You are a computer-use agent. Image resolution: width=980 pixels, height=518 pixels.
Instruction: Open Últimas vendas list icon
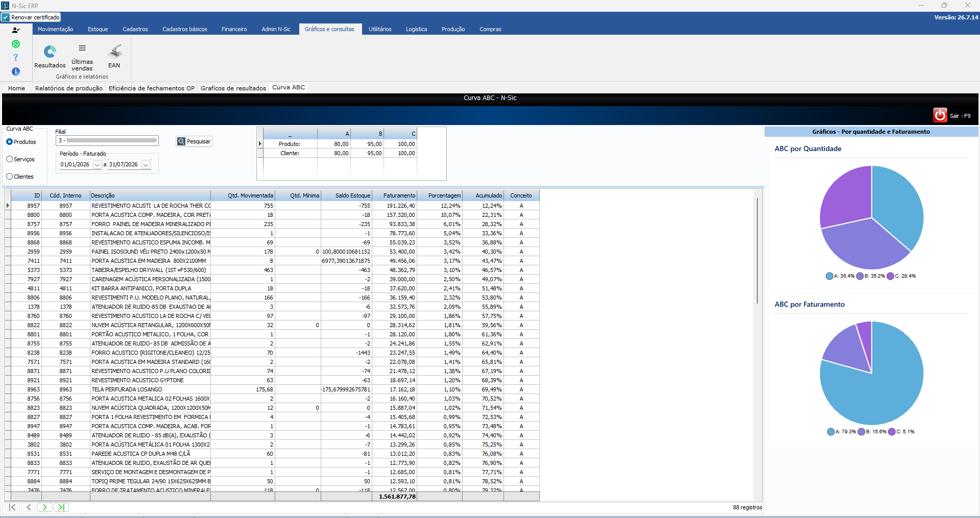[82, 48]
